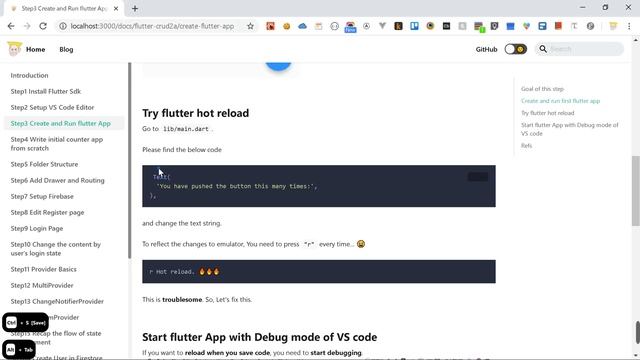Screen dimensions: 640x360
Task: Open Step2 Setup VS Code Editor
Action: click(x=52, y=107)
